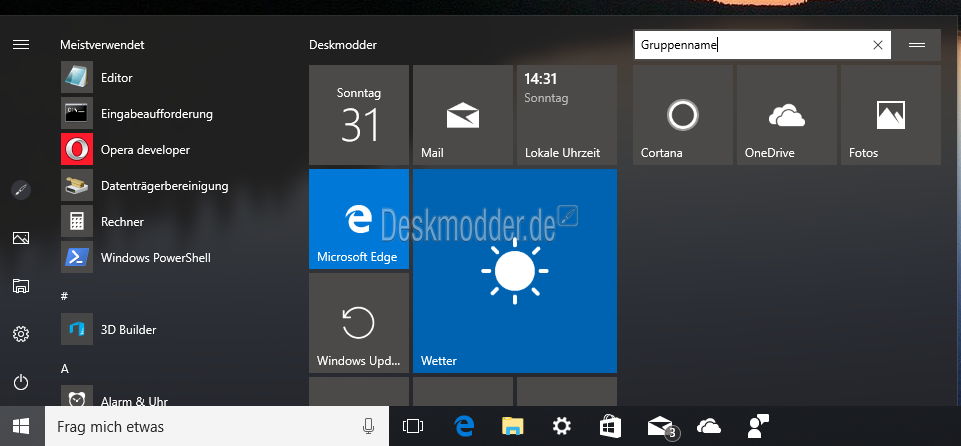Click the group drag handle beside Gruppenname
Viewport: 961px width, 446px height.
tap(917, 45)
